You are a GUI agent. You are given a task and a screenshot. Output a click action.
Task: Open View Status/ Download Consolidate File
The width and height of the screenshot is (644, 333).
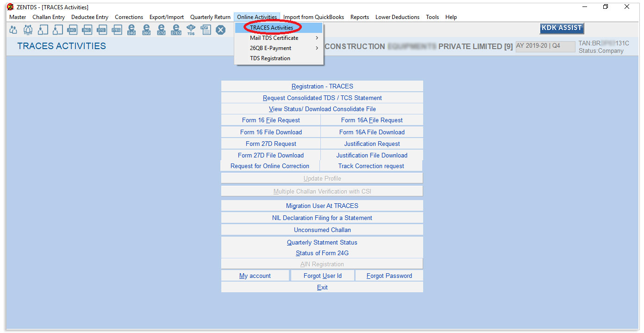322,109
